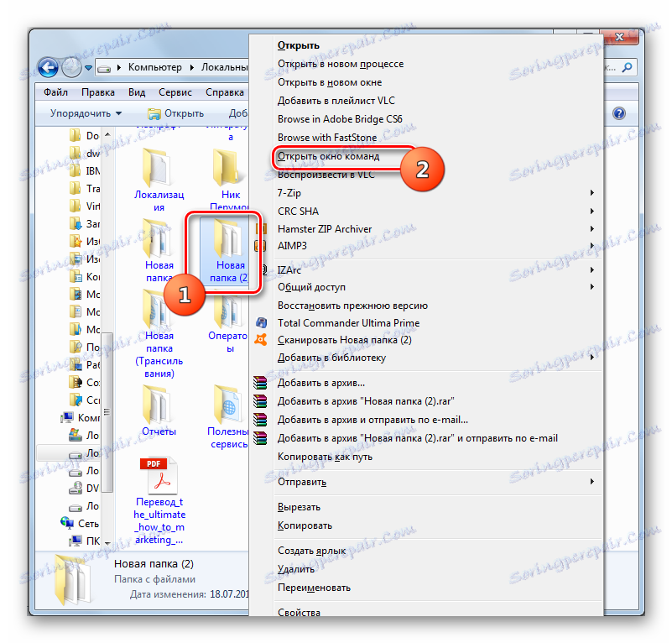Screen dimensions: 672x643
Task: Open the Вид menu
Action: [x=137, y=92]
